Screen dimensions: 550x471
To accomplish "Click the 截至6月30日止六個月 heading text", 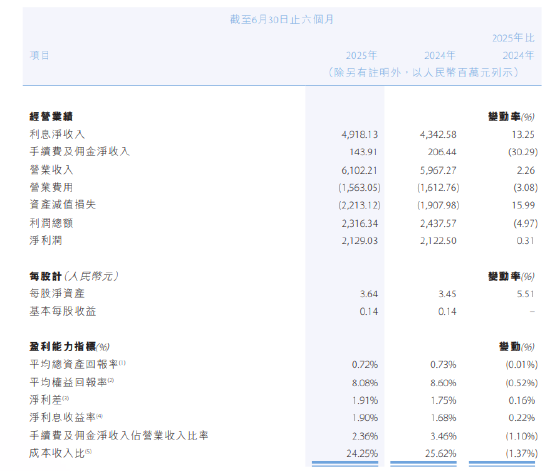I will coord(282,19).
